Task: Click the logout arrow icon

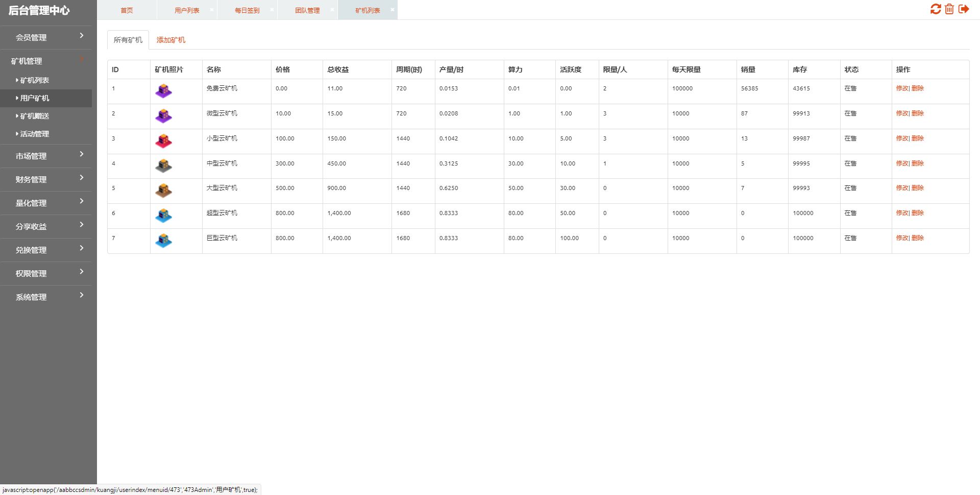Action: (964, 9)
